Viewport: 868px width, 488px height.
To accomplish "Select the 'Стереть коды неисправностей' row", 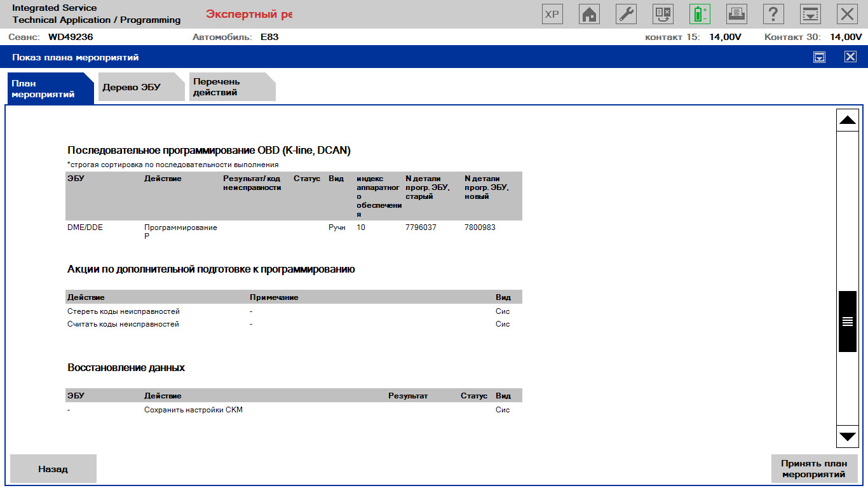I will pyautogui.click(x=294, y=311).
